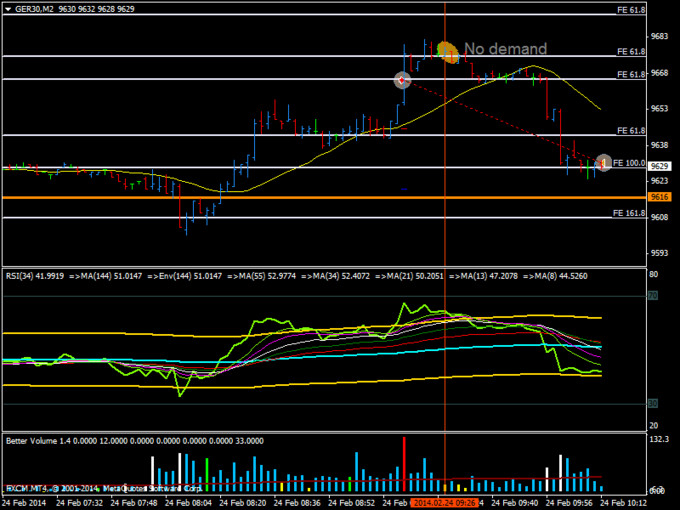Select the gray circle marker with red dot
This screenshot has width=680, height=510.
pos(402,79)
